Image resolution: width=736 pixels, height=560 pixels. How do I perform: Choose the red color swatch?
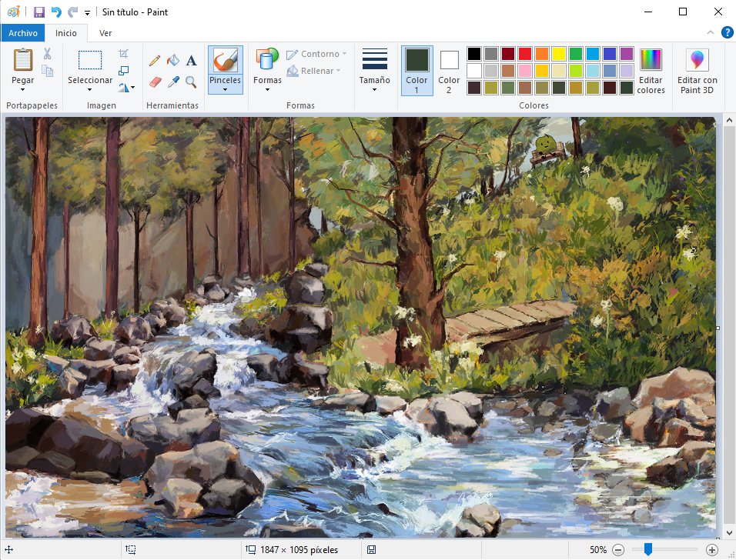pyautogui.click(x=525, y=54)
